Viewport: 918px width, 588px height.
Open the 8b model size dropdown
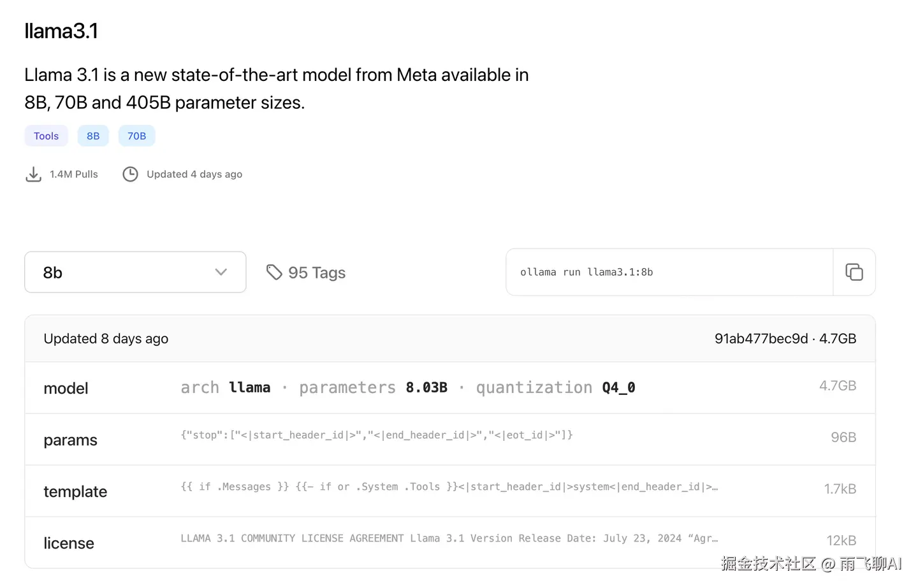point(135,273)
